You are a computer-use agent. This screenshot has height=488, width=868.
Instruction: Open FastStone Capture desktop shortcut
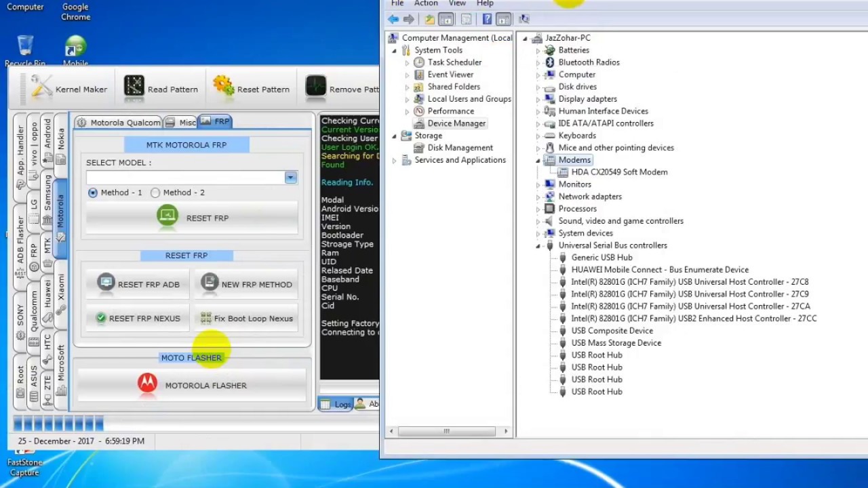click(25, 462)
